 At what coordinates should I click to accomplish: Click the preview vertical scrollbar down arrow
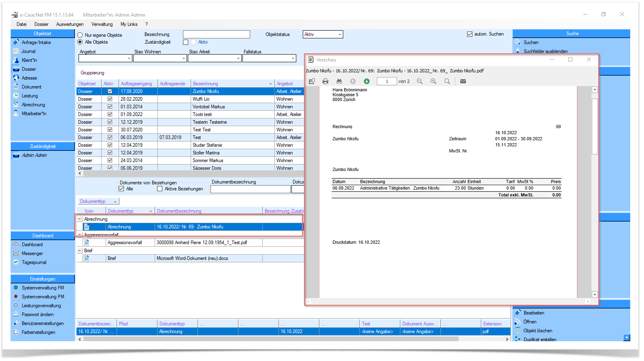click(595, 294)
